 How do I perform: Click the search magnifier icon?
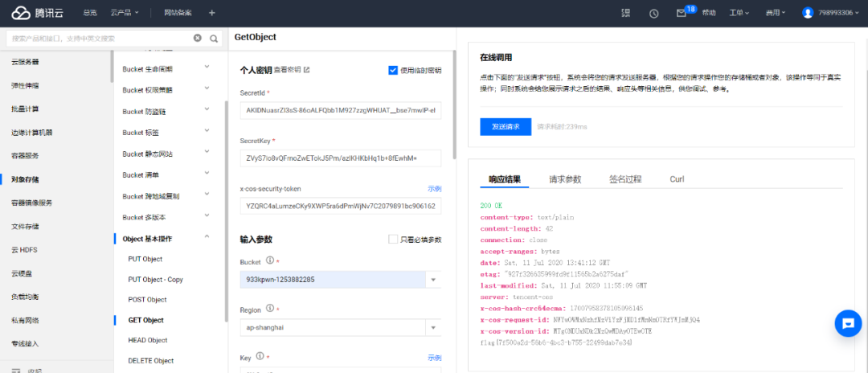(x=214, y=39)
